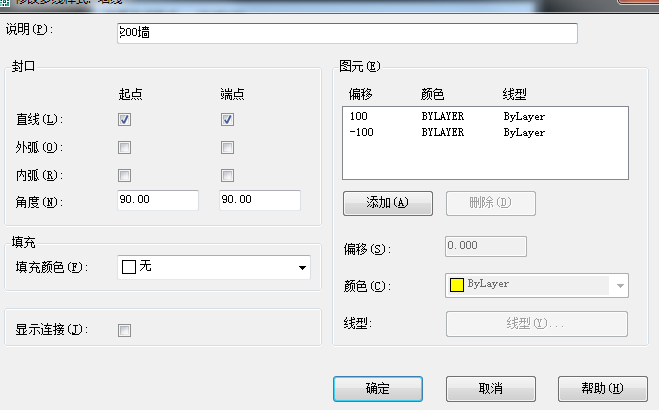Select the element row with offset -100
Screen dimensions: 659x410
click(446, 132)
